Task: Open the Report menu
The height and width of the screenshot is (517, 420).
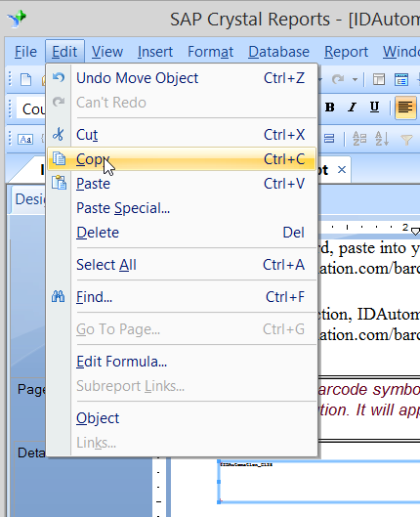Action: pyautogui.click(x=346, y=52)
